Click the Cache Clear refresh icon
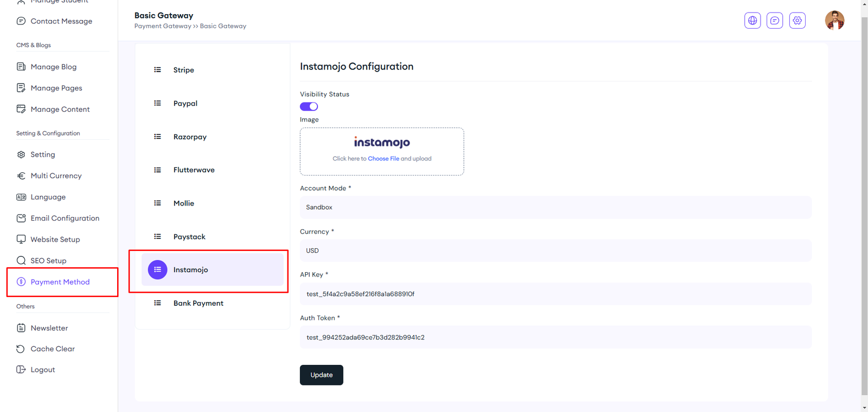868x412 pixels. click(x=21, y=349)
